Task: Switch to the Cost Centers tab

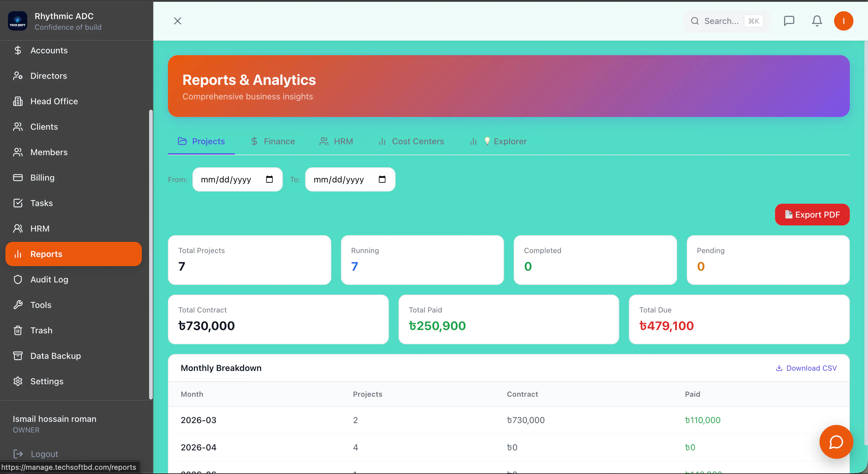Action: pyautogui.click(x=411, y=141)
